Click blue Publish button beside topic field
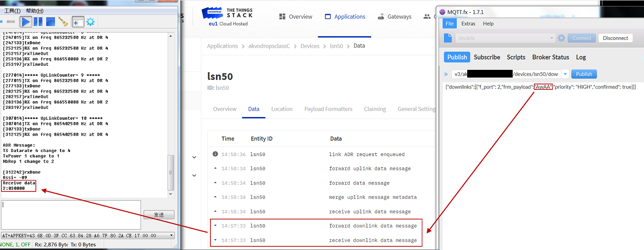The image size is (644, 250). click(584, 74)
